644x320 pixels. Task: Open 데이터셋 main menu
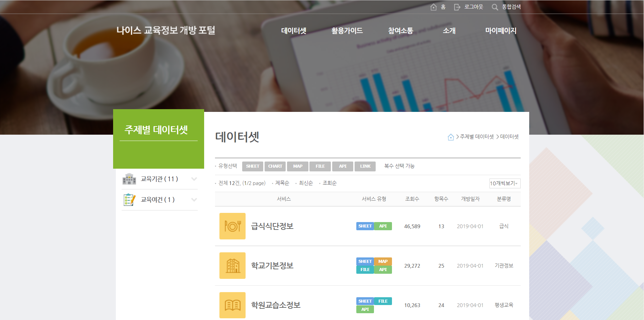[x=294, y=31]
